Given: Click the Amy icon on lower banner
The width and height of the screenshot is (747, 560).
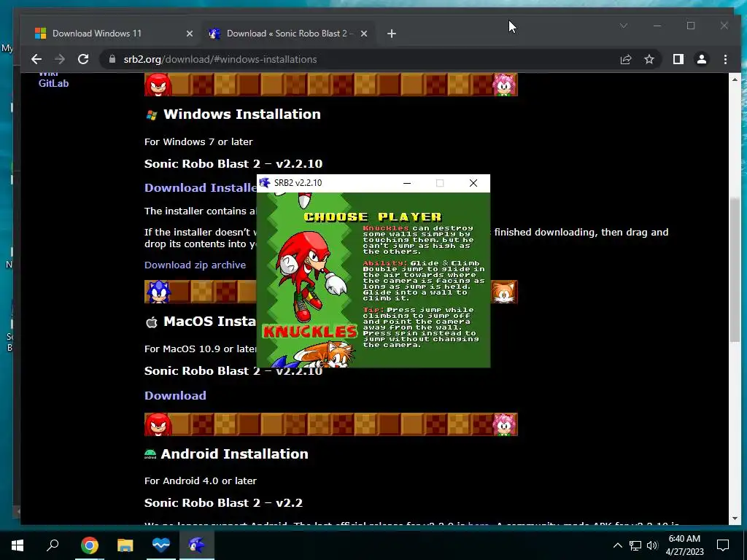Looking at the screenshot, I should coord(505,424).
